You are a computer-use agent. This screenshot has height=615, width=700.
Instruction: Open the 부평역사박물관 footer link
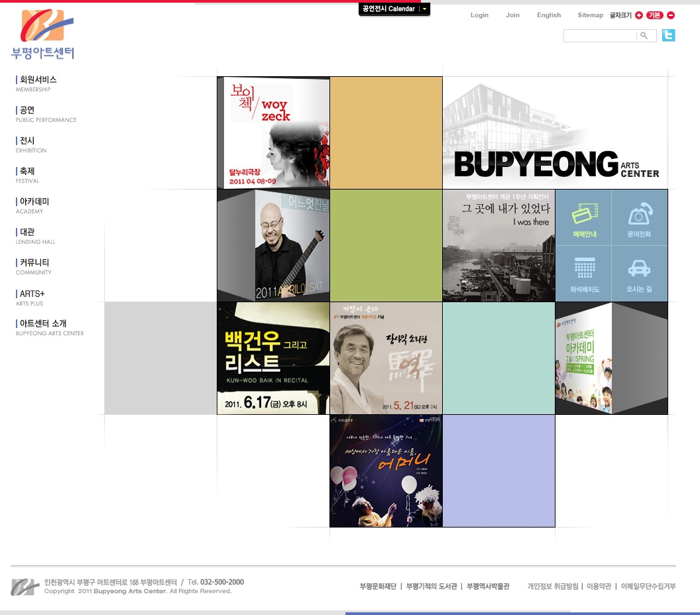[488, 586]
